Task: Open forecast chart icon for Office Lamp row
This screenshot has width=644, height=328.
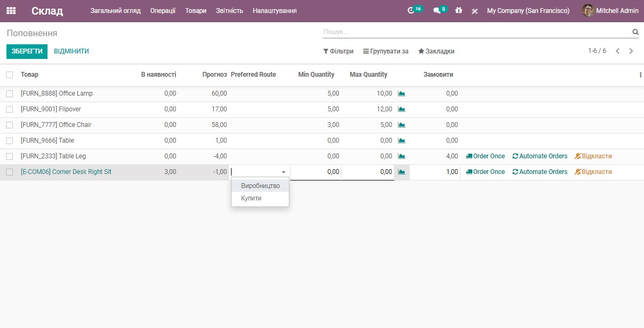Action: click(x=402, y=93)
